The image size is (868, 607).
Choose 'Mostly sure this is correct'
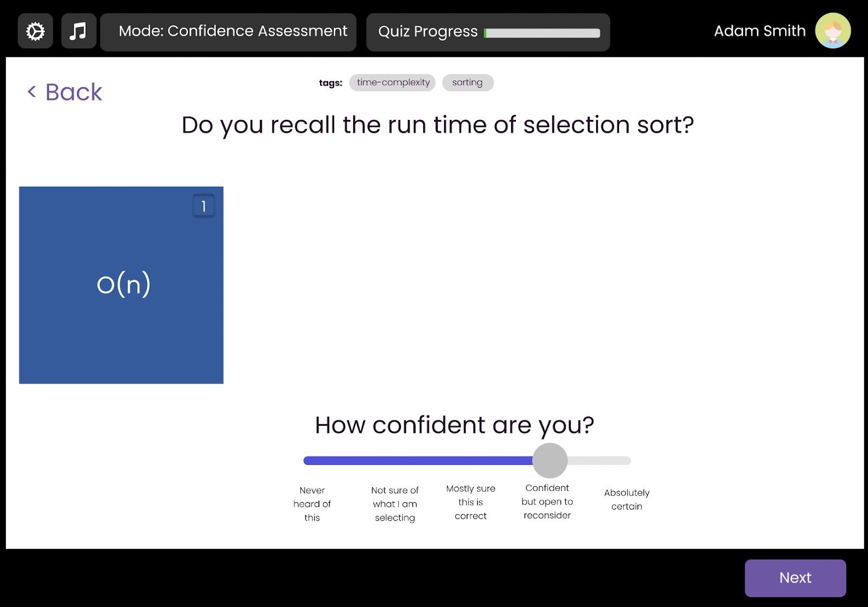coord(470,502)
